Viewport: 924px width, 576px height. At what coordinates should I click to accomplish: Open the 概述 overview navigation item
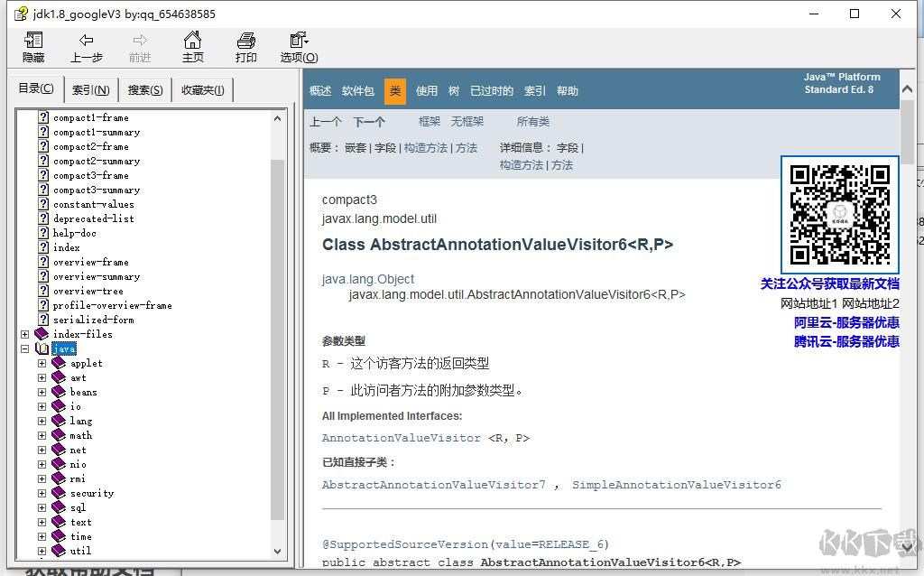[320, 91]
